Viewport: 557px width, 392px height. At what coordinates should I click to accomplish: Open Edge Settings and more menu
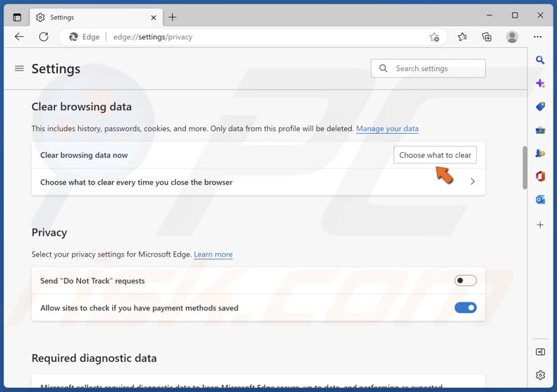pos(537,37)
